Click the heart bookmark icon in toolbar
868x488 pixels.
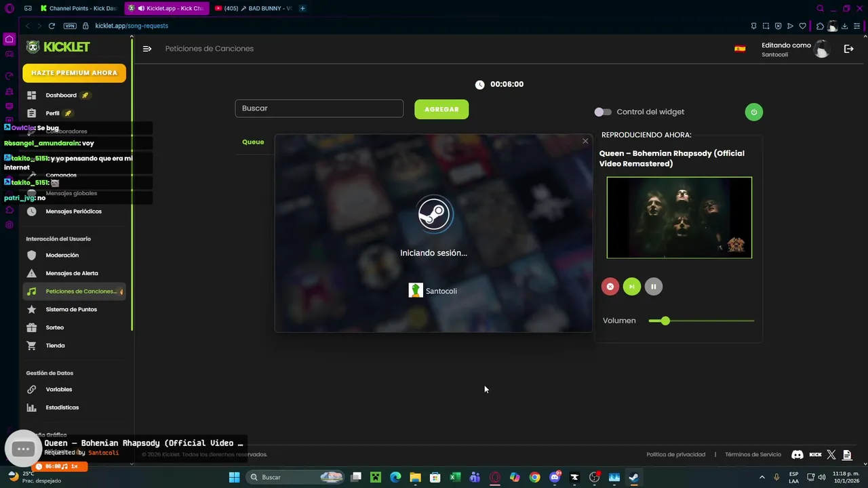click(803, 26)
